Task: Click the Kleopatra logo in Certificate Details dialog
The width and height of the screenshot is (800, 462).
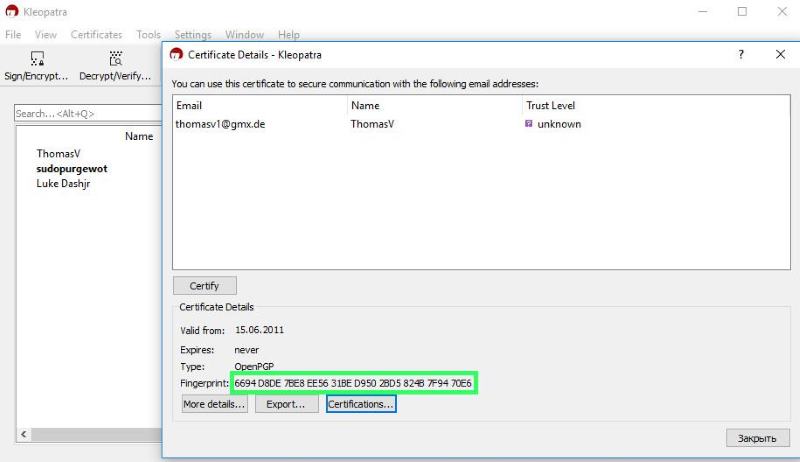Action: tap(177, 54)
